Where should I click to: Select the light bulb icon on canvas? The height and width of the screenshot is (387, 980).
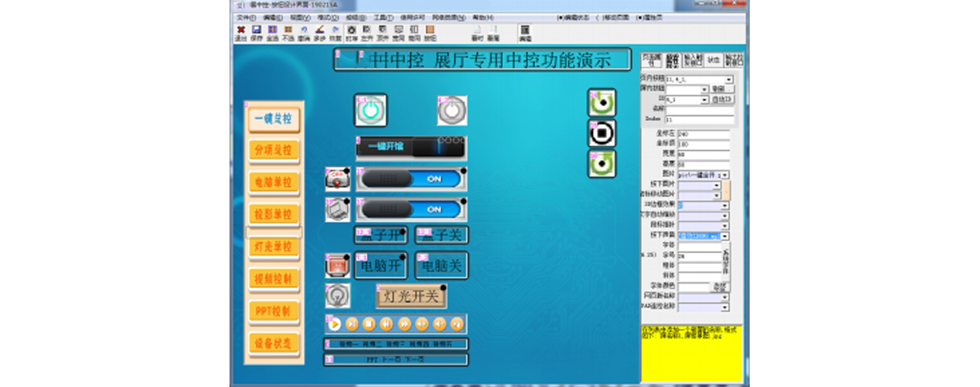click(x=337, y=295)
